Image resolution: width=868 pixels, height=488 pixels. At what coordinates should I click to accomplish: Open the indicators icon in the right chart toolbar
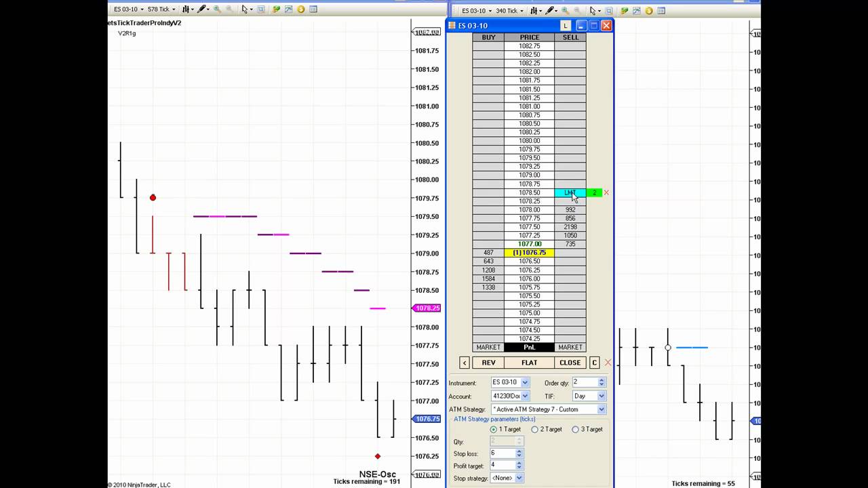[625, 11]
